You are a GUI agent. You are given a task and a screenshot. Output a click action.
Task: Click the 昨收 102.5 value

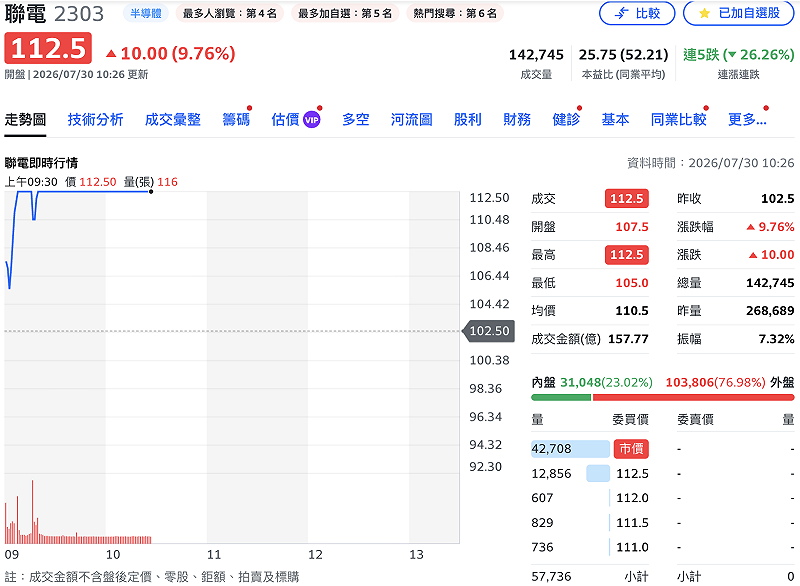(x=778, y=198)
